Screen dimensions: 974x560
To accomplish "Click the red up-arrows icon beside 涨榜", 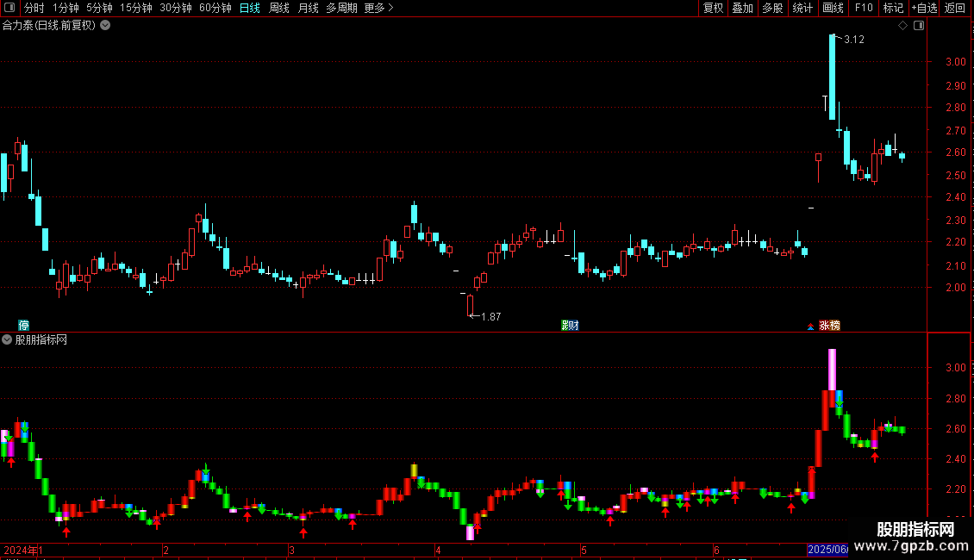I will 810,326.
